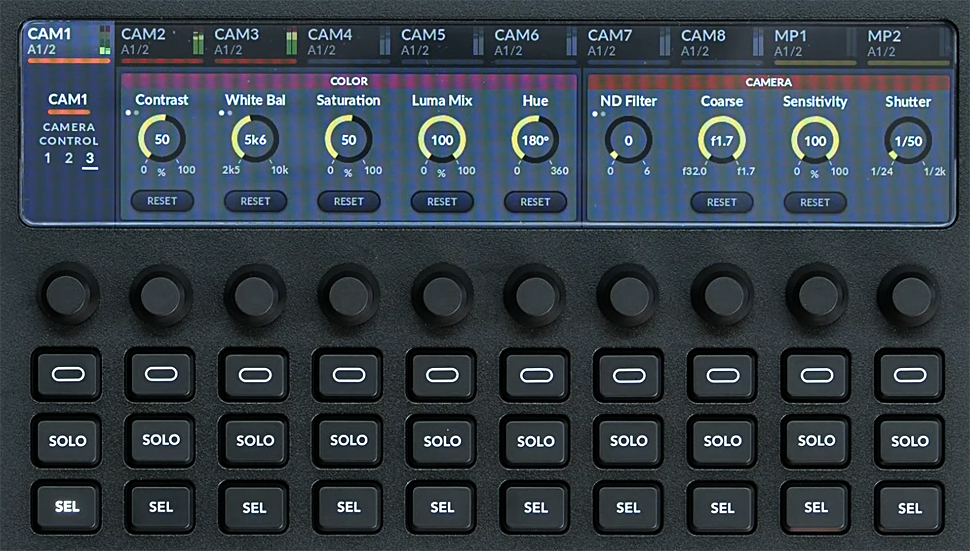Click the oval button in CAM2 column

point(161,374)
